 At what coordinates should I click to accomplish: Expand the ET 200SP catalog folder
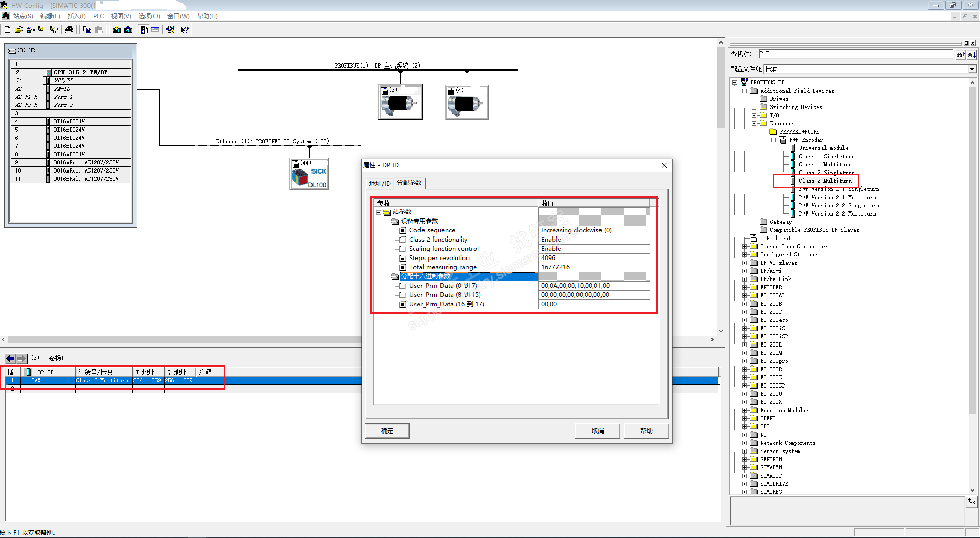(x=745, y=385)
